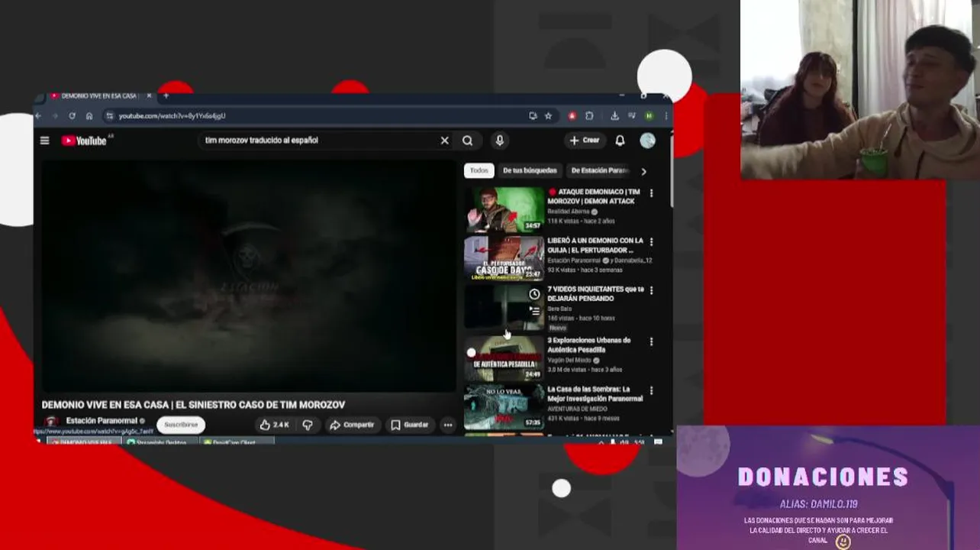Viewport: 980px width, 550px height.
Task: Open the Chrome three-dot menu
Action: coord(665,116)
